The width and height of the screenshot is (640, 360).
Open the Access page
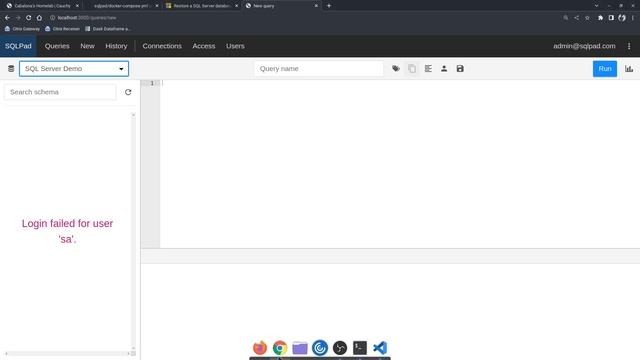click(x=204, y=46)
